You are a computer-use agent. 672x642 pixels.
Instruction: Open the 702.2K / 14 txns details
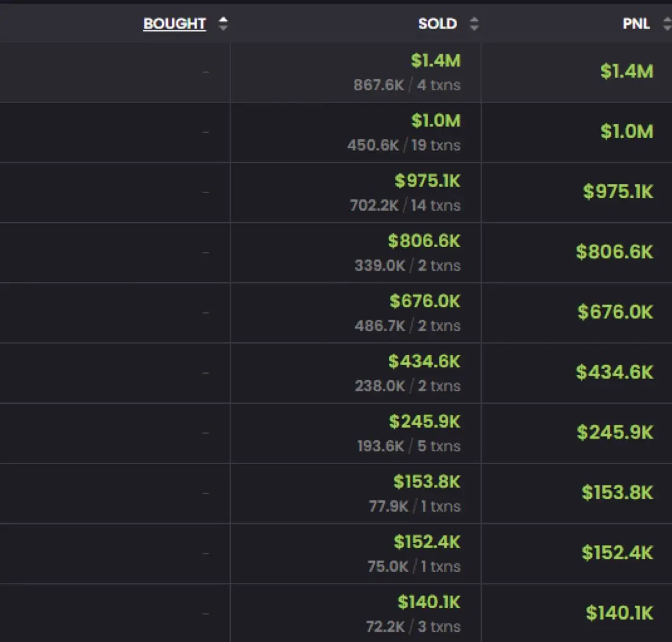tap(405, 205)
